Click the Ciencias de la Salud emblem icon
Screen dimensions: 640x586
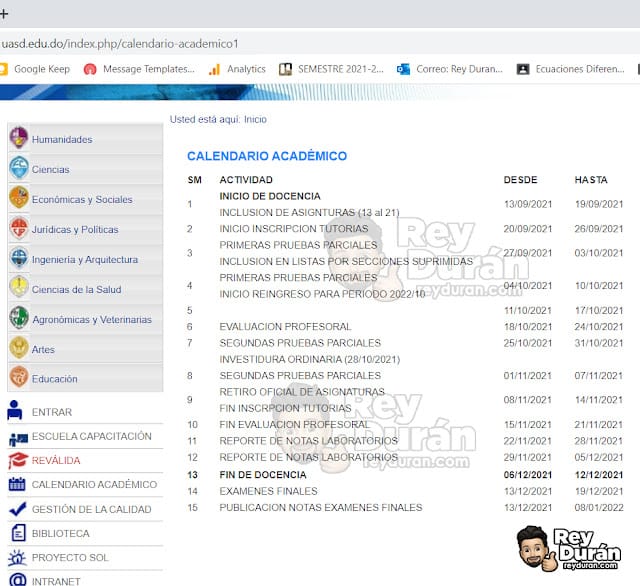19,287
